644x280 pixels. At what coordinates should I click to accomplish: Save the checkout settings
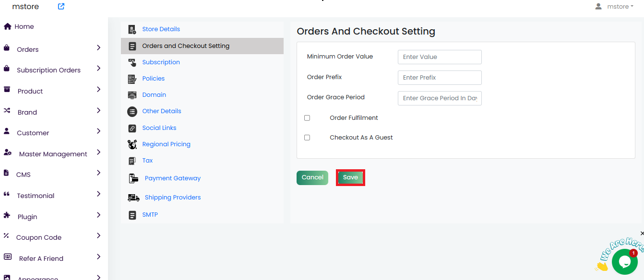click(x=350, y=177)
